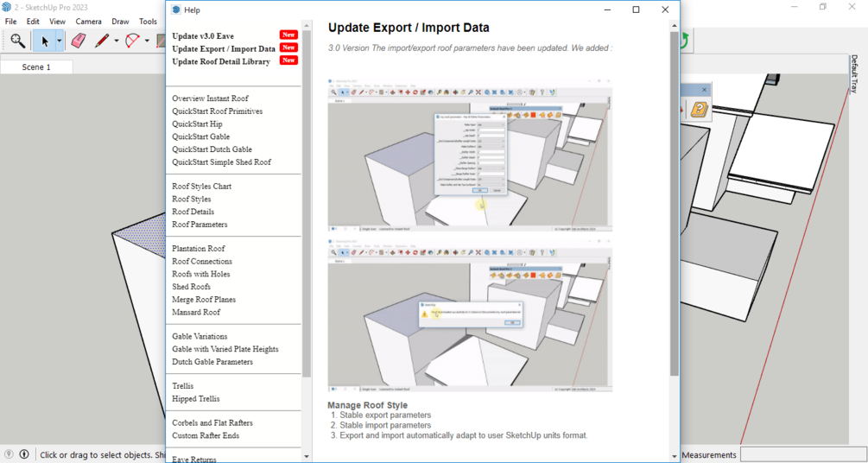Click 'Stable import parameters' list item
The height and width of the screenshot is (463, 868).
point(385,425)
